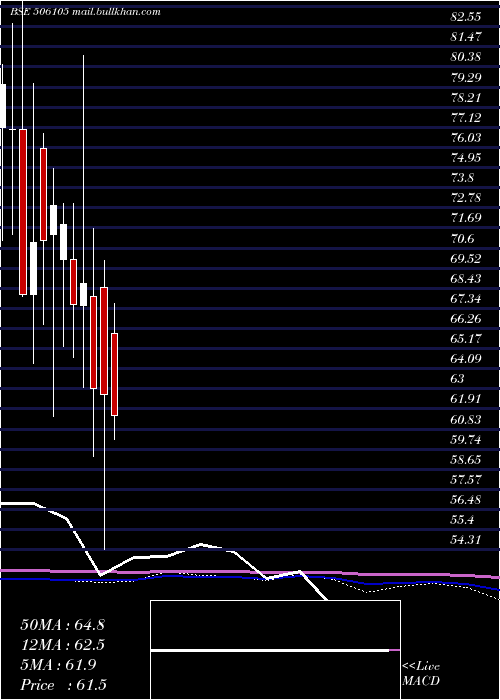The height and width of the screenshot is (700, 500).
Task: Click the 60.83 price axis label
Action: point(466,420)
